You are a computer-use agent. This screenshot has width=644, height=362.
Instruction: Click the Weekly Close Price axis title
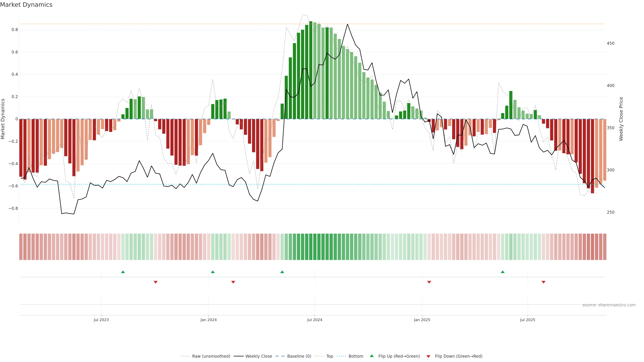coord(621,119)
